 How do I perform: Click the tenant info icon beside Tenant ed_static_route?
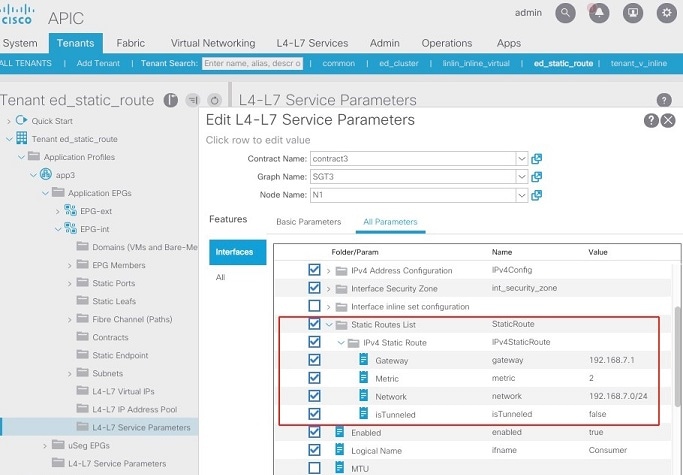[170, 100]
